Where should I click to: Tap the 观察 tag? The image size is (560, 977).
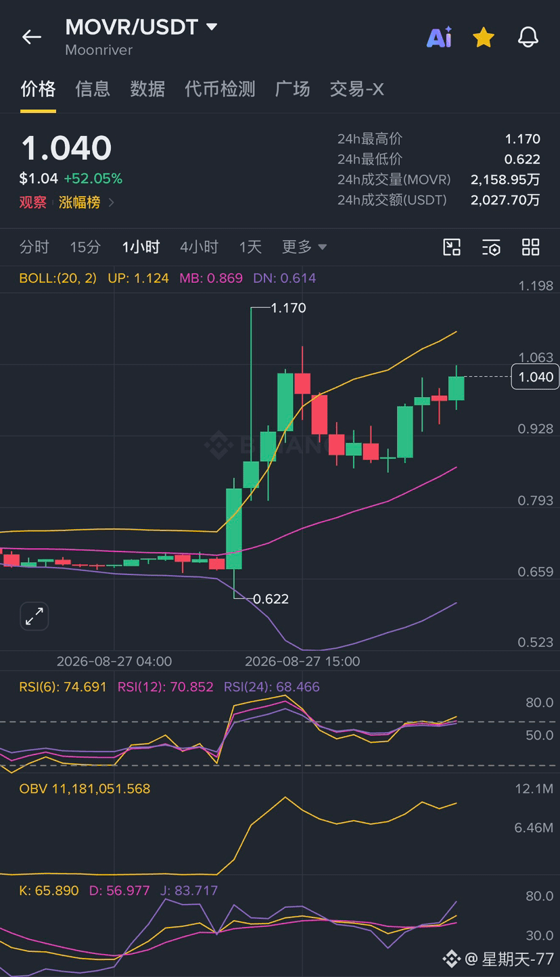(x=33, y=202)
